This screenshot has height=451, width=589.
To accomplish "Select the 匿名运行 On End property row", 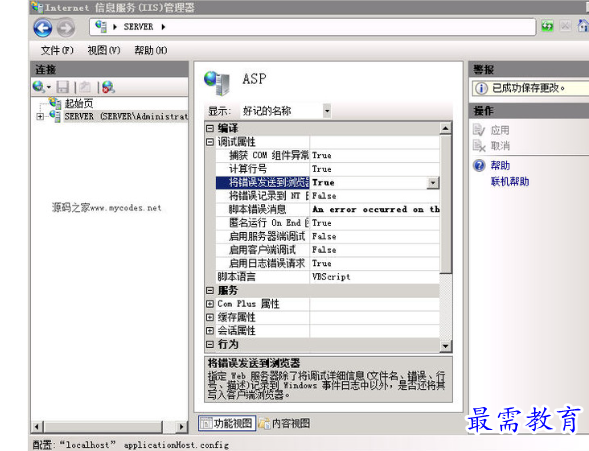I will pyautogui.click(x=327, y=223).
